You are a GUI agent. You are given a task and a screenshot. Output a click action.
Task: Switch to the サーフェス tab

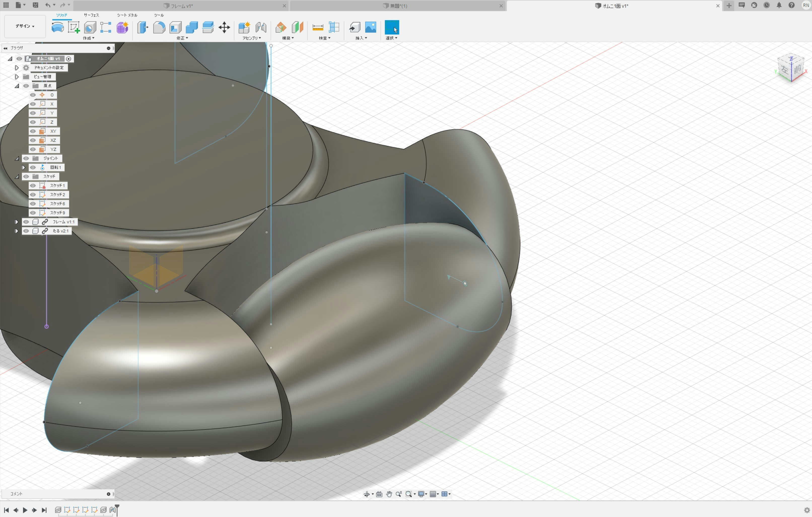click(91, 15)
